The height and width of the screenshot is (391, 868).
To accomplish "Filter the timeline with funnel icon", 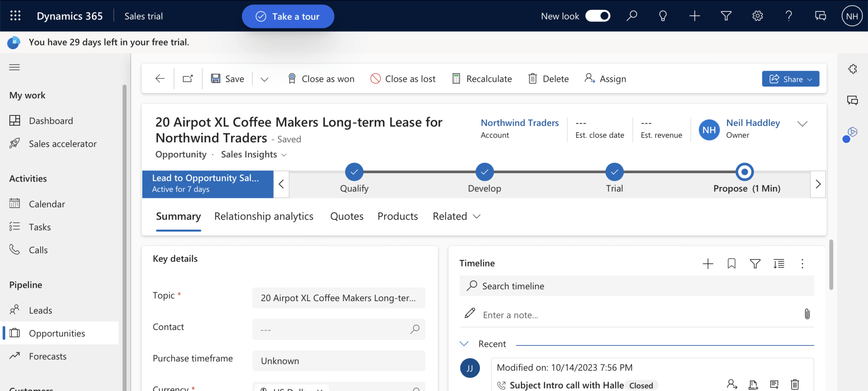I will coord(755,264).
